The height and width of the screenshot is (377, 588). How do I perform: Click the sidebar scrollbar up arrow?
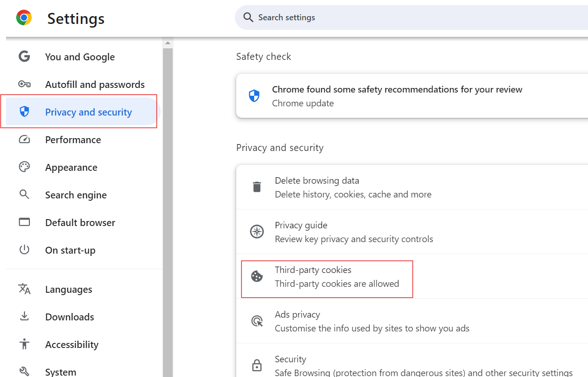point(168,43)
